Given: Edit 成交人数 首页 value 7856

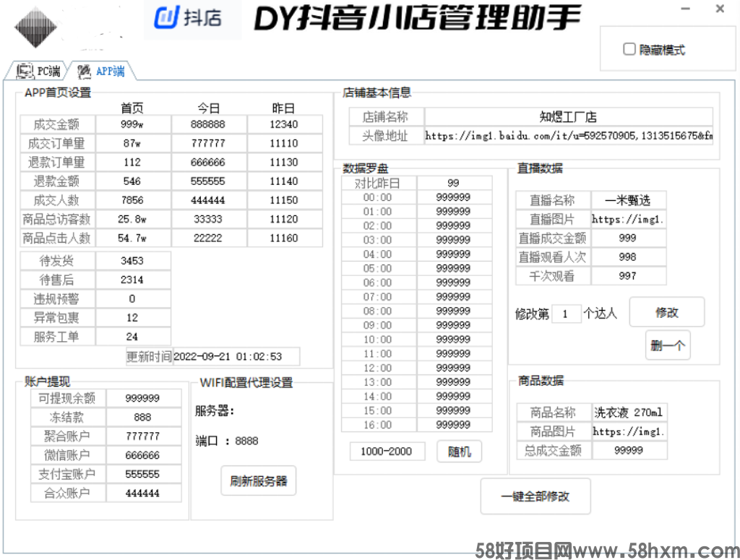Looking at the screenshot, I should tap(133, 200).
